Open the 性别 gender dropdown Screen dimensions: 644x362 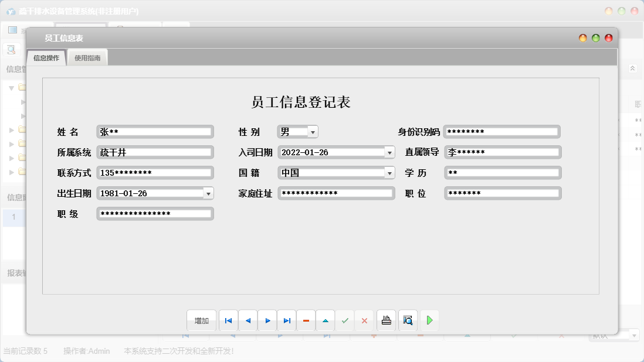[313, 132]
